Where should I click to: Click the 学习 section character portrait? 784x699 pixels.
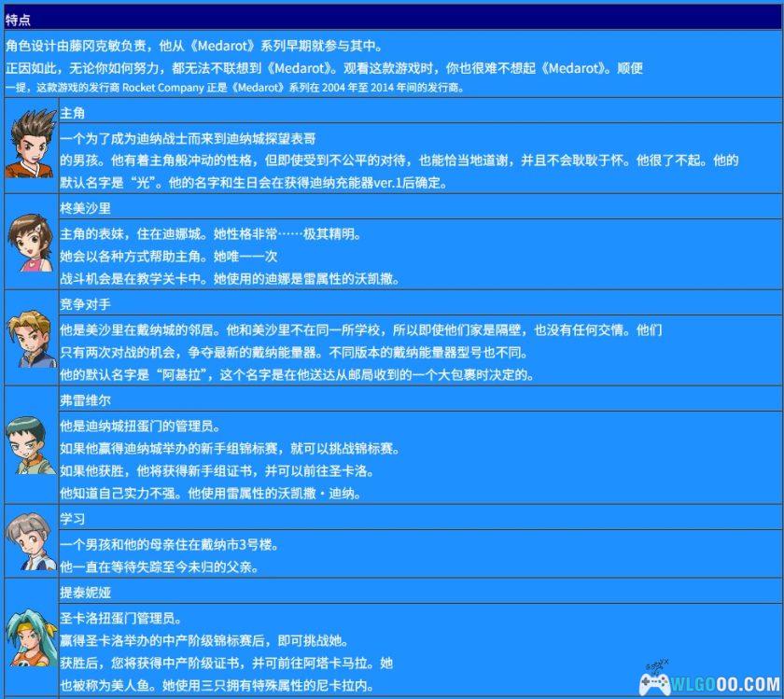pos(30,541)
